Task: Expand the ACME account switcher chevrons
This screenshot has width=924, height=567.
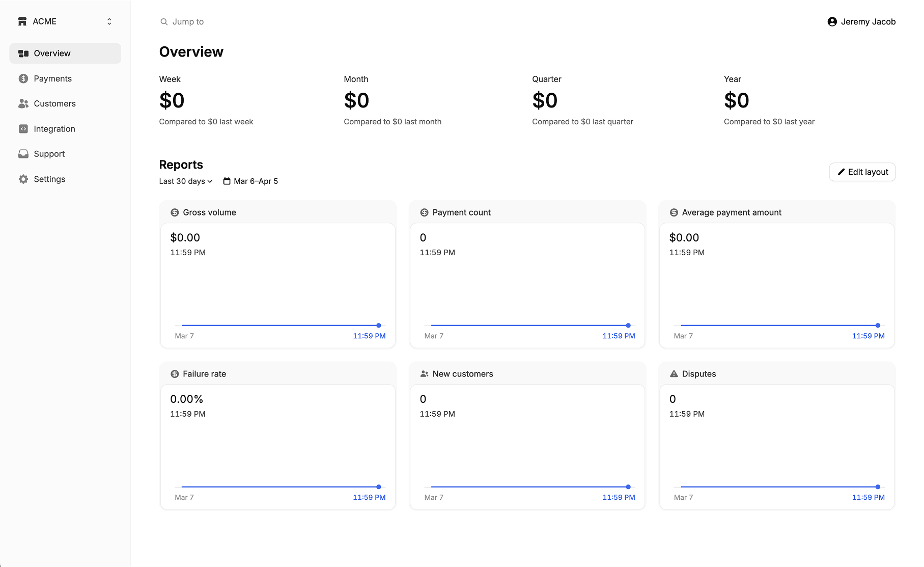Action: tap(109, 21)
